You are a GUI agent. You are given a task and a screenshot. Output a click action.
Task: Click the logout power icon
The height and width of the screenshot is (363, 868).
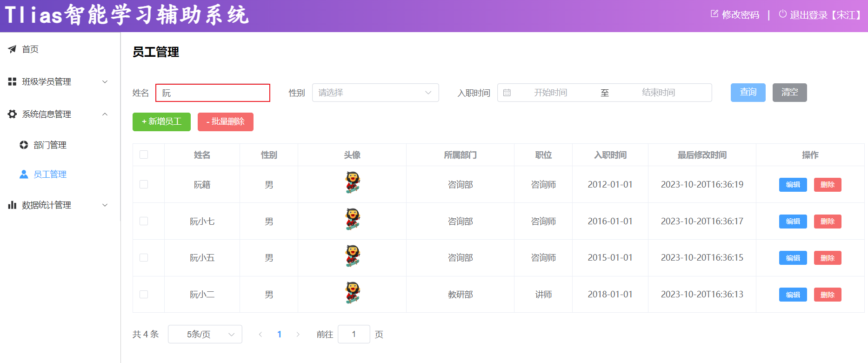[x=783, y=14]
